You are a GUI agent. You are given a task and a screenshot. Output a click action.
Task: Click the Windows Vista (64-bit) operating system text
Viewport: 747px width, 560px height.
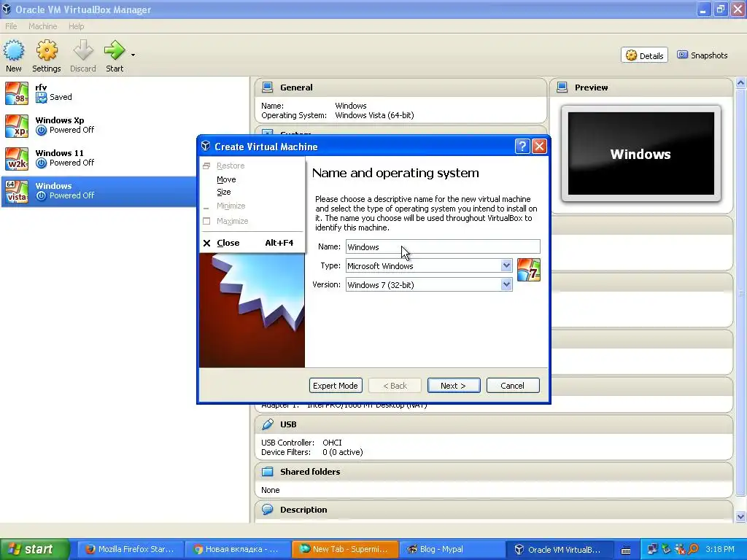tap(374, 115)
